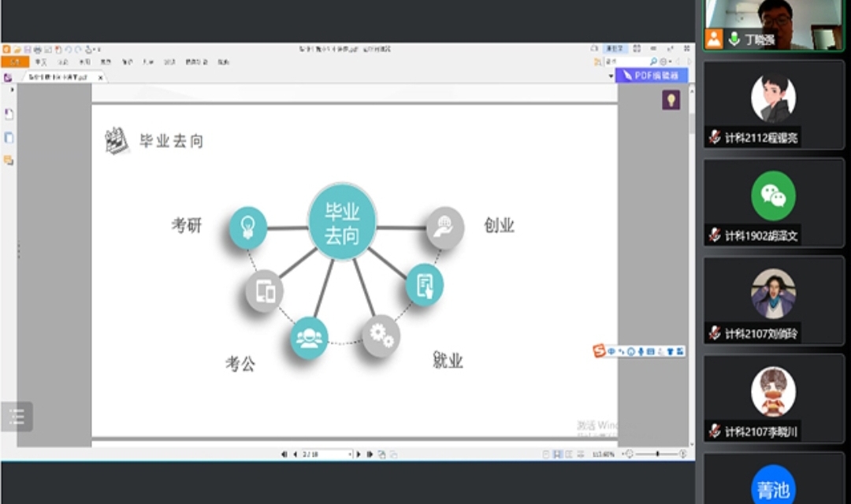Click the continuous page layout icon in the status bar

(559, 453)
